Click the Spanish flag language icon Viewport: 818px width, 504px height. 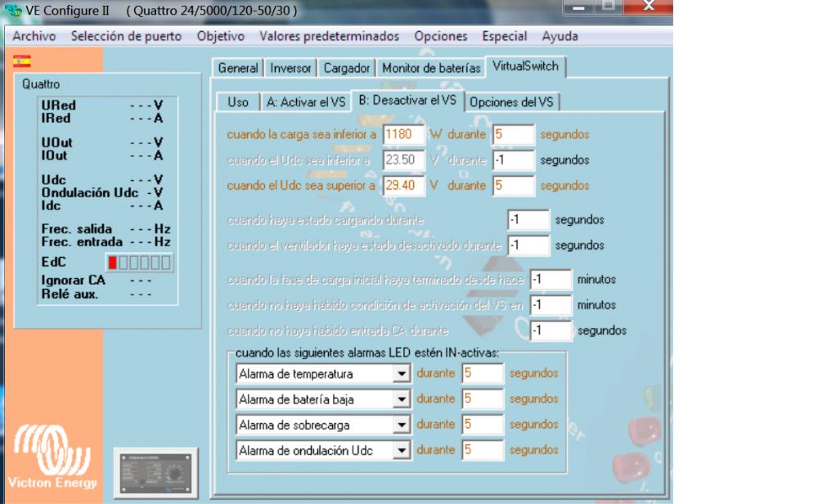22,61
